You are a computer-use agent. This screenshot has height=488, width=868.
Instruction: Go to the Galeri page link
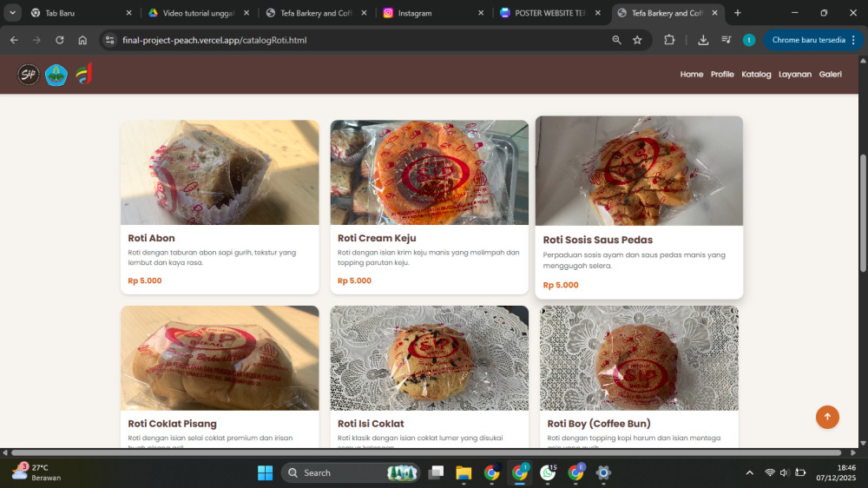point(830,75)
